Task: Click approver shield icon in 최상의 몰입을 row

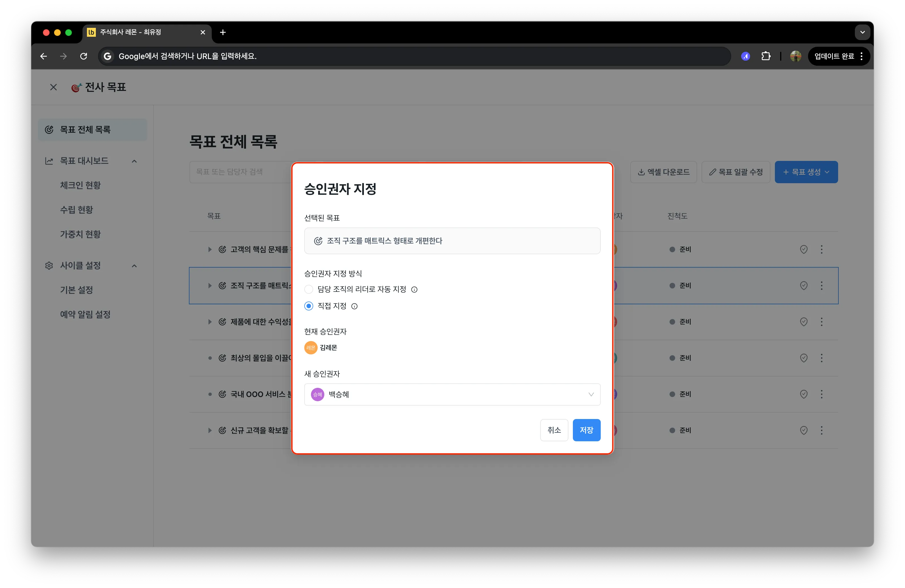Action: (x=804, y=358)
